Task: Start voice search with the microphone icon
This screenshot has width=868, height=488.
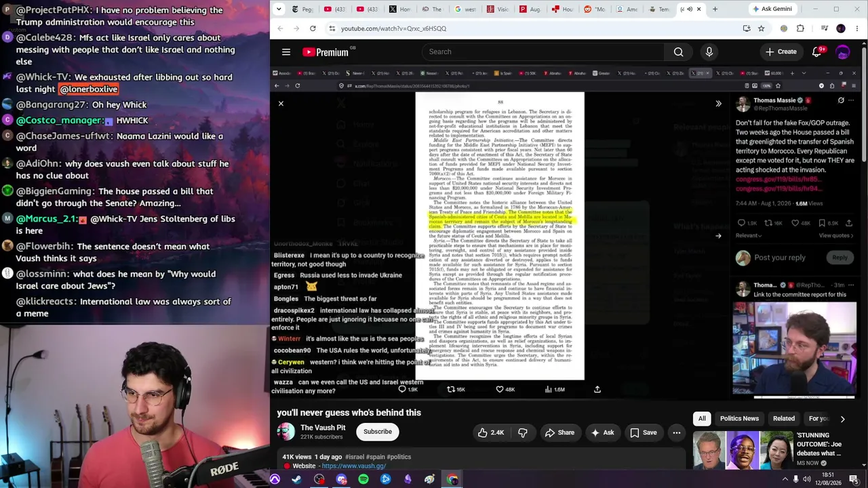Action: [x=709, y=52]
